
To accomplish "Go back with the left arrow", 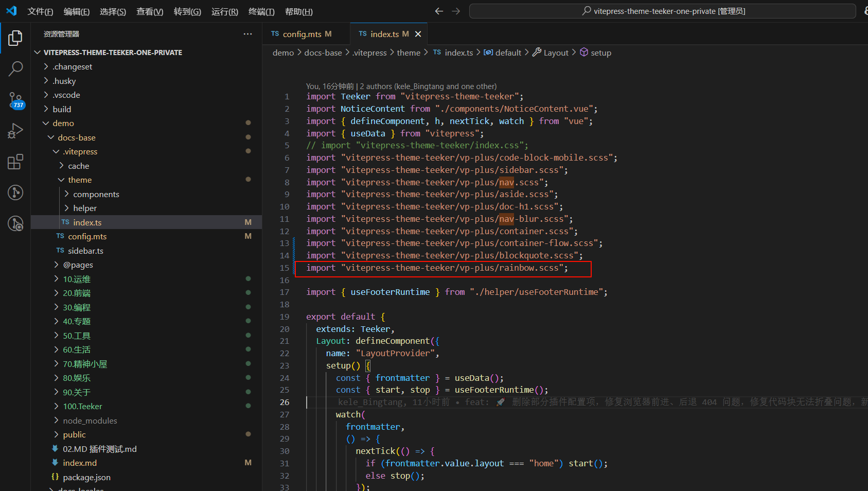I will [439, 11].
